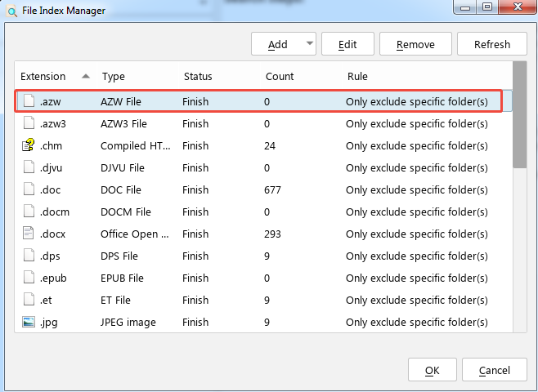Click the Cancel button

coord(494,371)
